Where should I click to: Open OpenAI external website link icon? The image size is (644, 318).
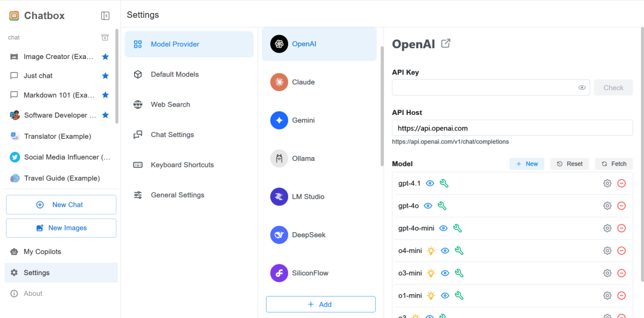[445, 43]
